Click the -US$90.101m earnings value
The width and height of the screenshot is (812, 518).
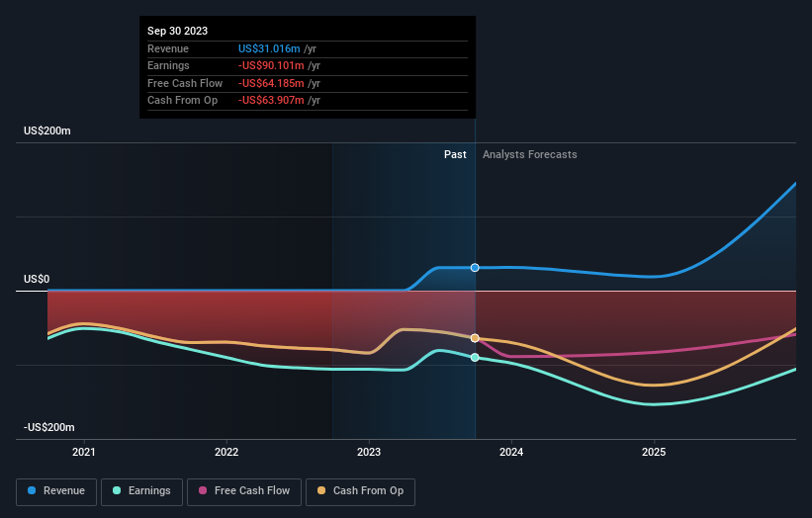coord(271,65)
